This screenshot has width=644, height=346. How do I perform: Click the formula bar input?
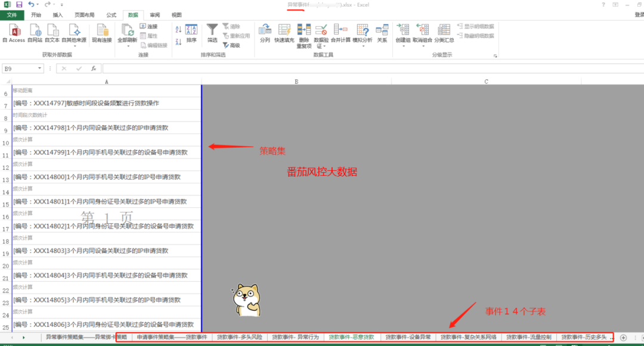373,68
